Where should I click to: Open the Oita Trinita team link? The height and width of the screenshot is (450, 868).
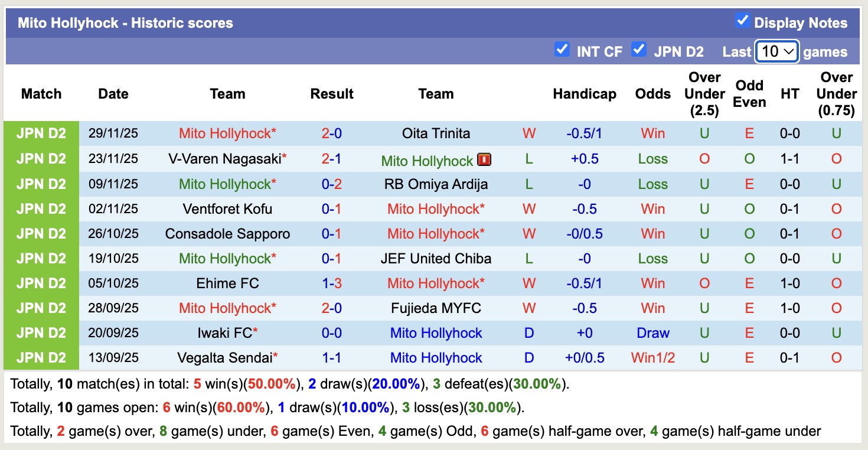(x=435, y=133)
